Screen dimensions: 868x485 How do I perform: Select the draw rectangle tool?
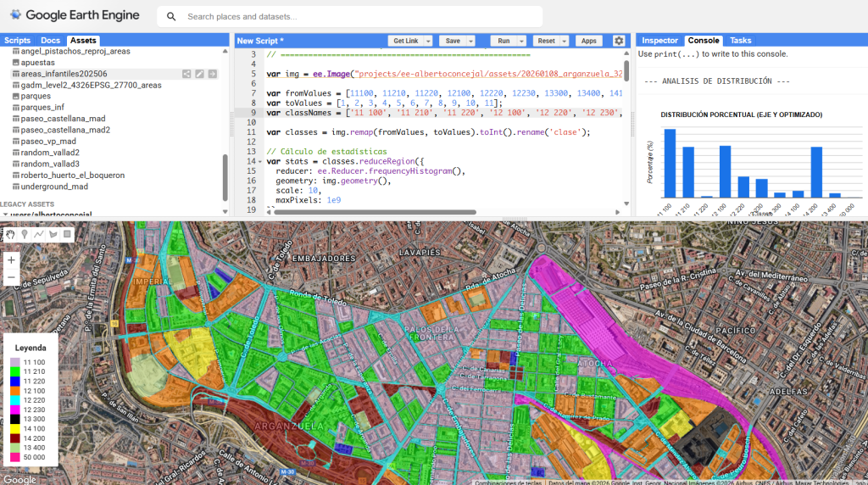click(x=67, y=234)
